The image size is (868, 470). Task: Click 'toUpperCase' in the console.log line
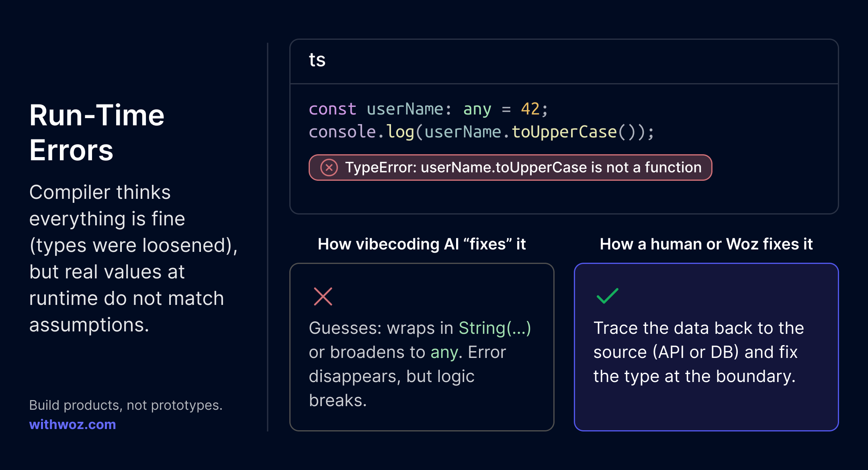coord(564,132)
